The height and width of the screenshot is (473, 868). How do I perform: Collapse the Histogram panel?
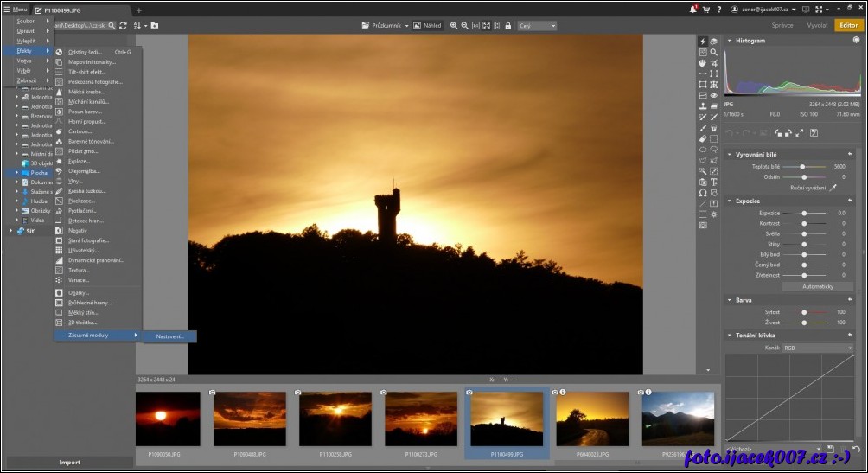pyautogui.click(x=729, y=41)
